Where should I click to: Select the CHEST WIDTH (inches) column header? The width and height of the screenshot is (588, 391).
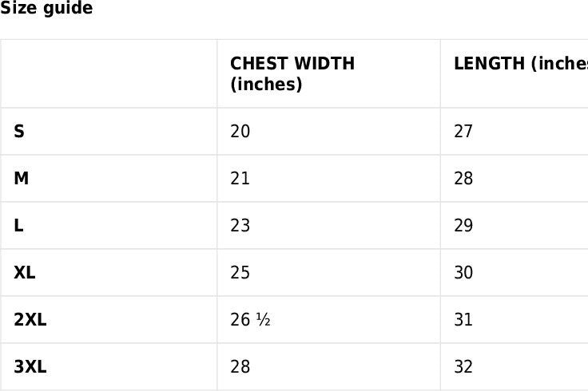(x=292, y=73)
